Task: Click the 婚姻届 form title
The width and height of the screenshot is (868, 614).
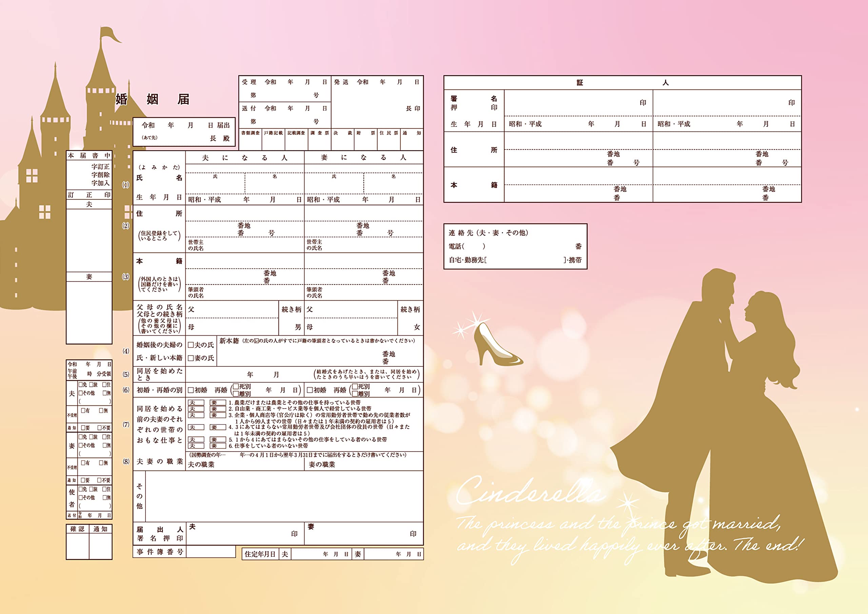Action: pyautogui.click(x=152, y=99)
